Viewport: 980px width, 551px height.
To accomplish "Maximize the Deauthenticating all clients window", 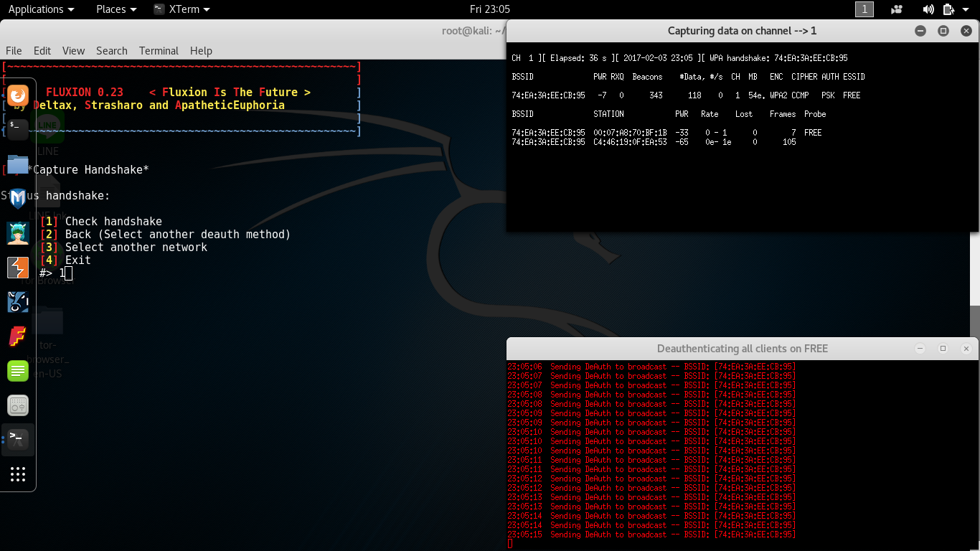I will (x=943, y=349).
